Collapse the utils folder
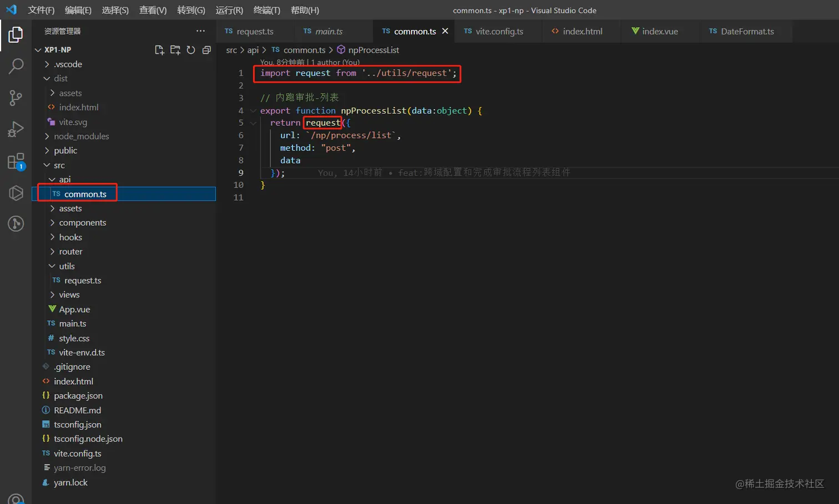Image resolution: width=839 pixels, height=504 pixels. click(x=52, y=266)
